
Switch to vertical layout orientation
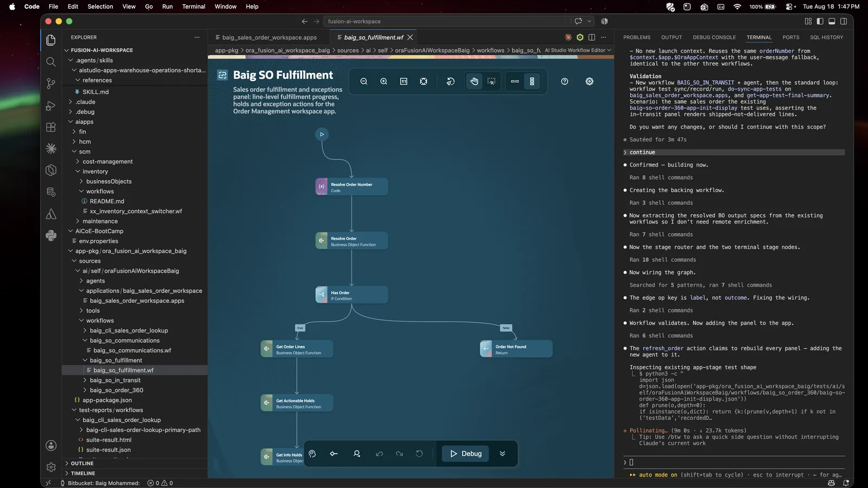coord(532,81)
